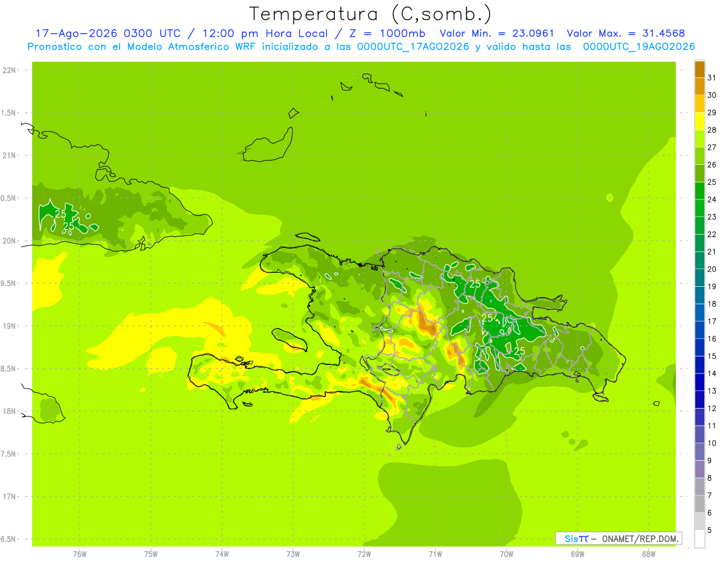
Task: Click the legend value label 5
Action: click(x=710, y=530)
